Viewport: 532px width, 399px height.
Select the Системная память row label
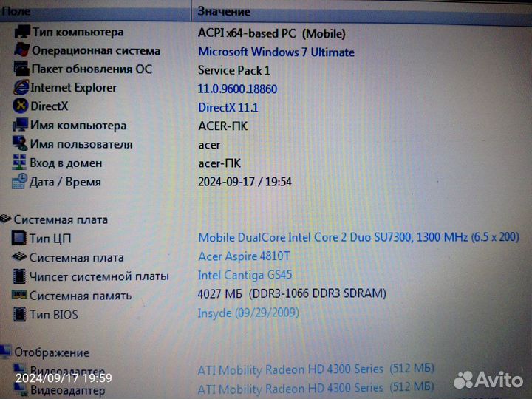pyautogui.click(x=81, y=296)
